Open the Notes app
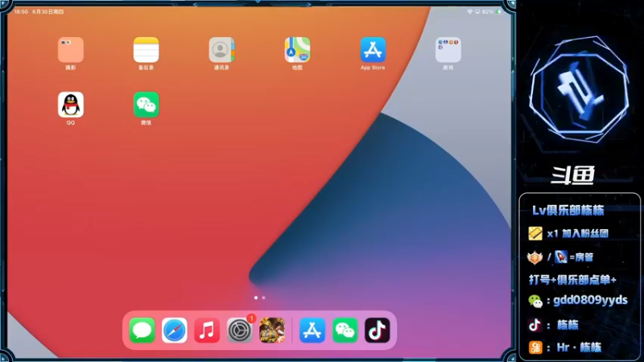 pos(147,50)
